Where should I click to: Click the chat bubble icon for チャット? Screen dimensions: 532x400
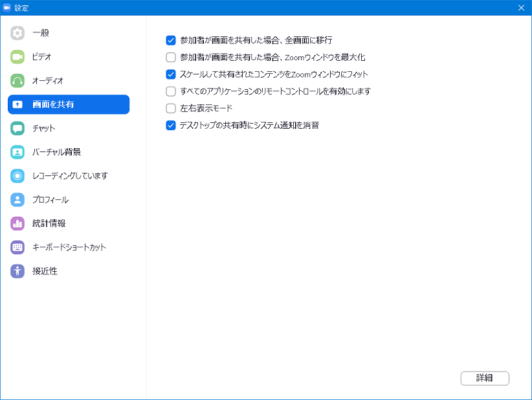[17, 128]
